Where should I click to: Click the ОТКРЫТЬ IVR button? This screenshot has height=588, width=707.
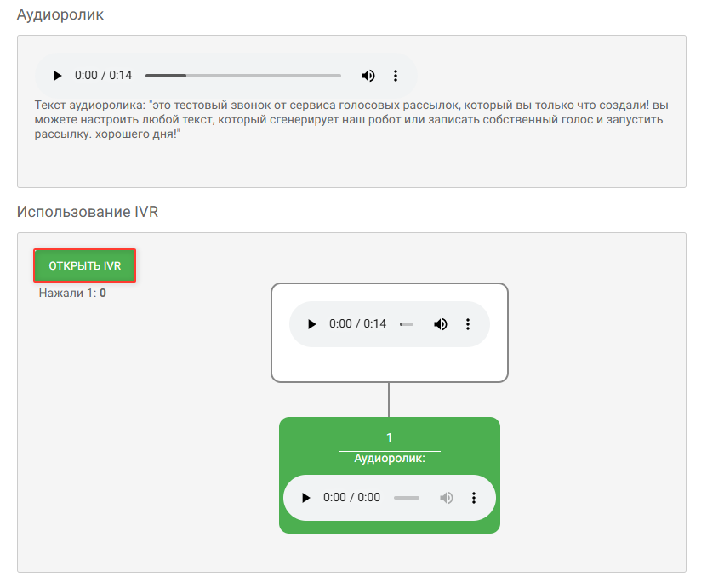coord(85,265)
